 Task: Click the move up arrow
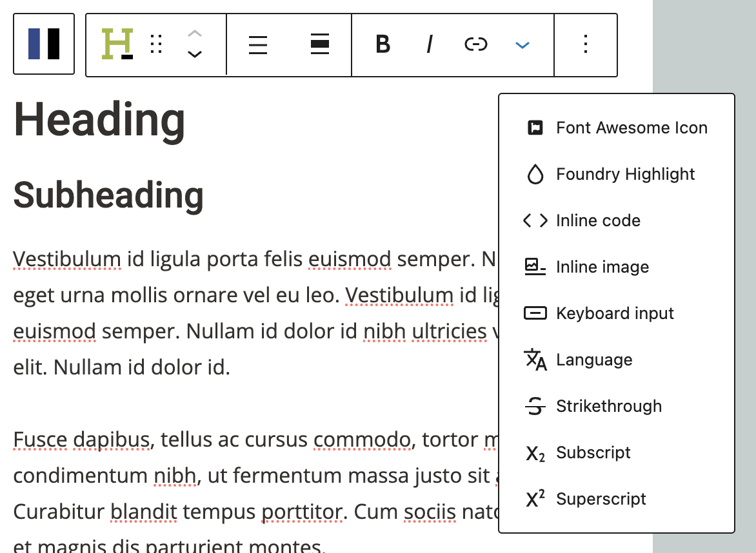tap(195, 34)
